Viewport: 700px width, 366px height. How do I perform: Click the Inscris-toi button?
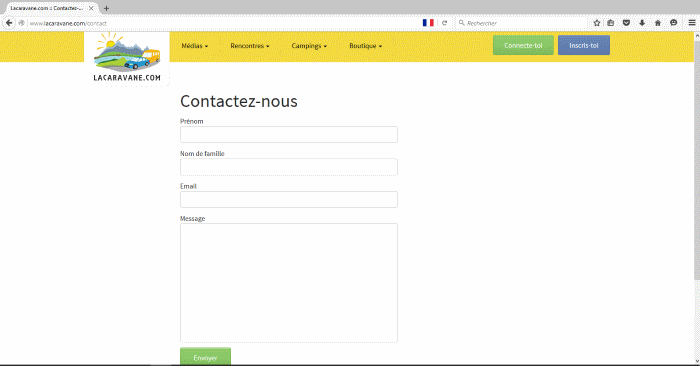pos(584,45)
